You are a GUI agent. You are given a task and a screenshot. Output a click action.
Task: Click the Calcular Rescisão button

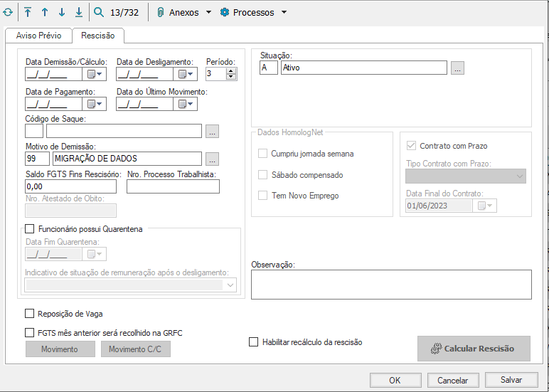click(x=474, y=349)
